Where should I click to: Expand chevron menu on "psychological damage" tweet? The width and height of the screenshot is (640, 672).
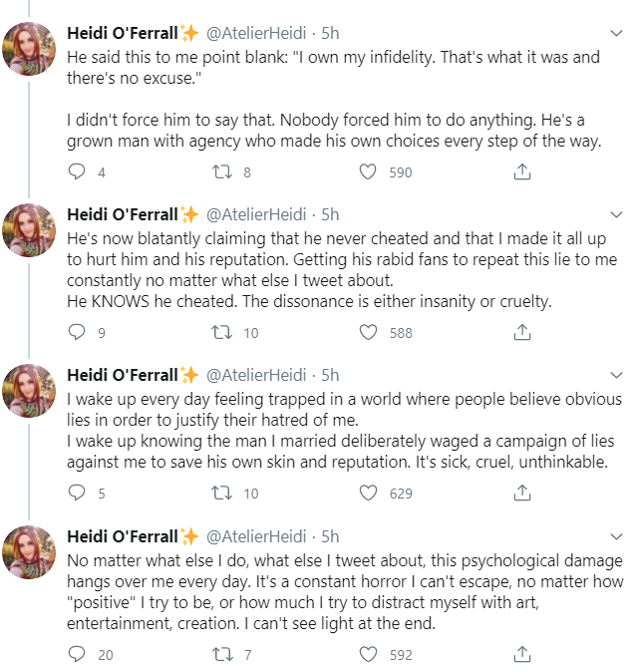click(616, 536)
